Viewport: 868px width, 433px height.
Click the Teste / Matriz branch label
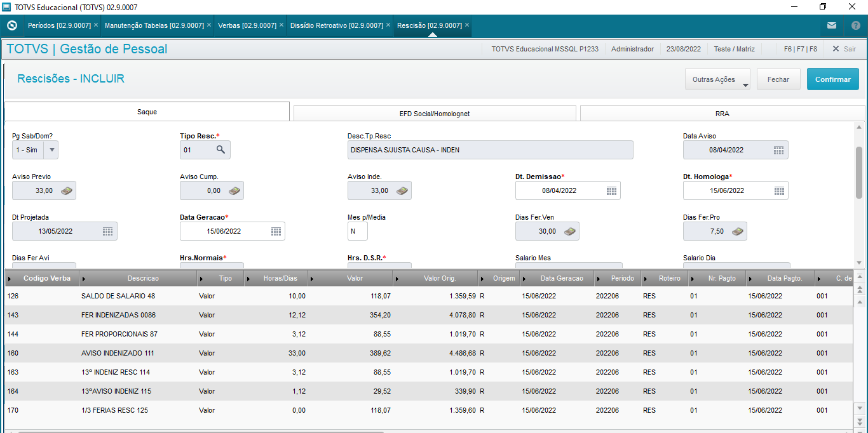coord(734,49)
